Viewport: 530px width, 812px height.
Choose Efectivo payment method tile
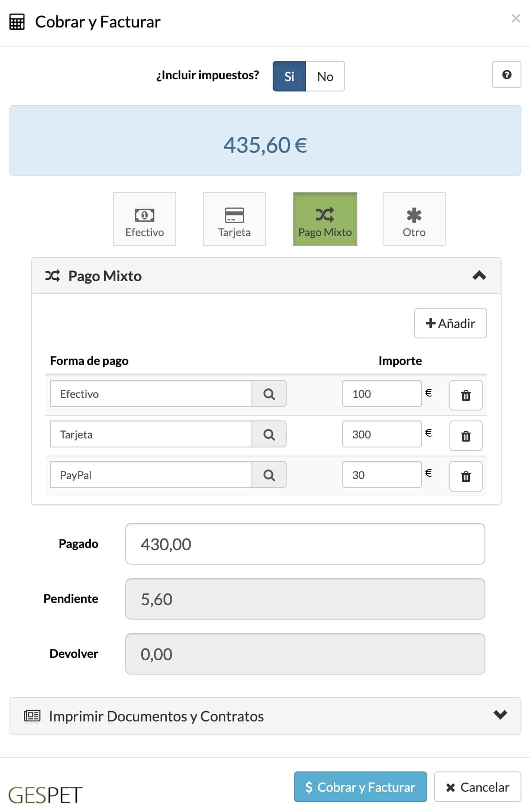tap(145, 219)
